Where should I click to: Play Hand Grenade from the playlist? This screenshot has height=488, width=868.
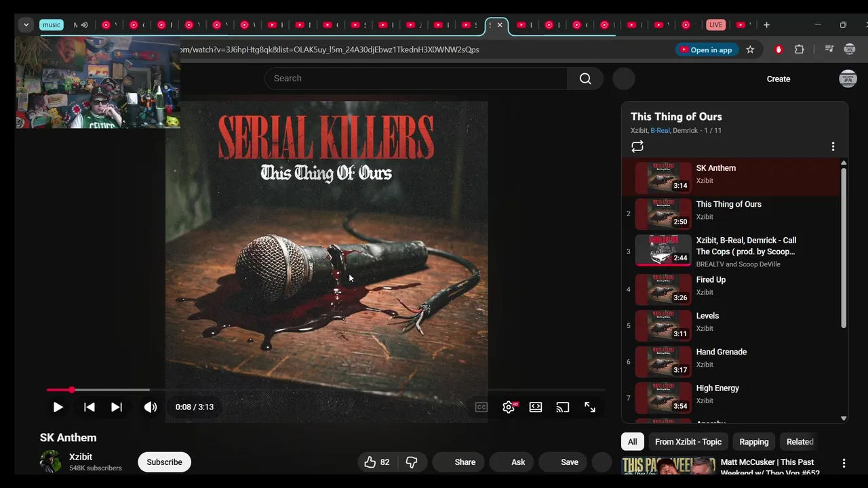click(x=731, y=361)
